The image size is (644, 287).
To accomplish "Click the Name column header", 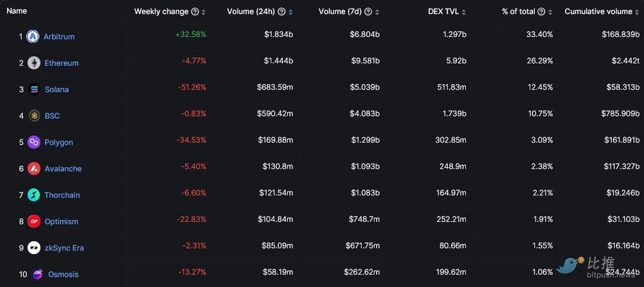I will pyautogui.click(x=17, y=11).
